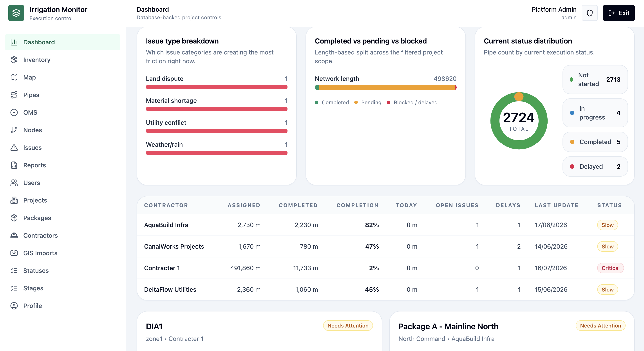
Task: Go to the Map section
Action: pos(63,77)
